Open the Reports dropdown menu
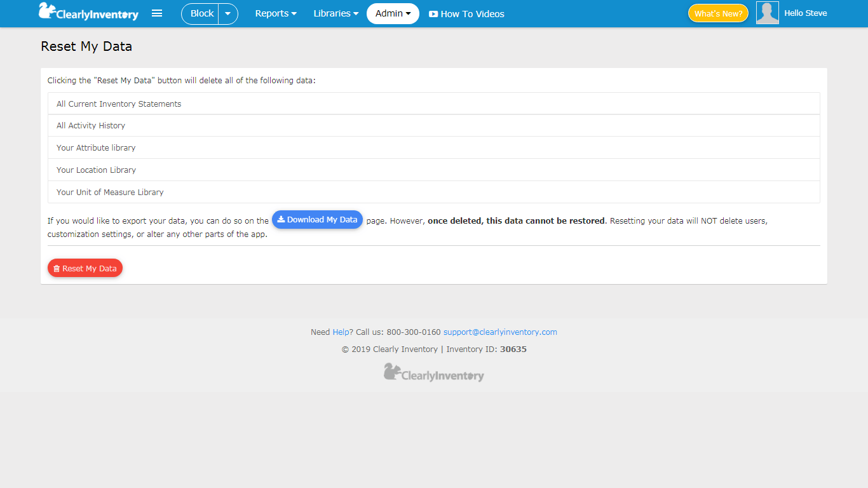 tap(276, 13)
